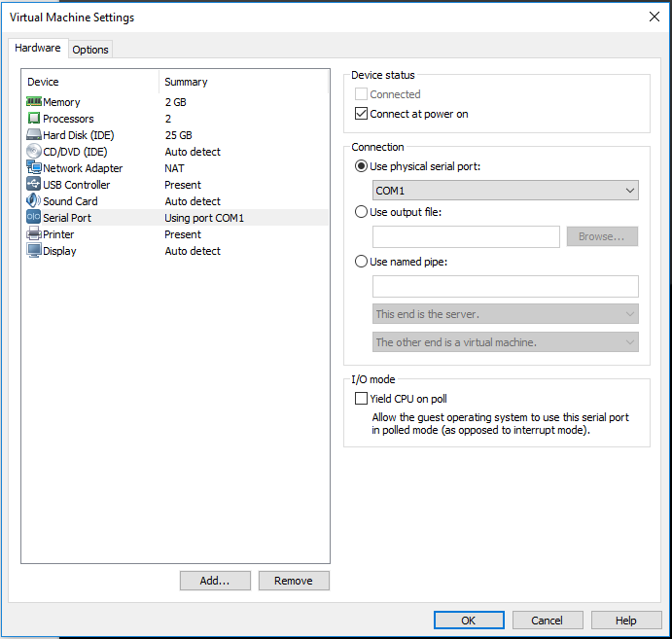
Task: Click the Printer device icon
Action: (33, 234)
